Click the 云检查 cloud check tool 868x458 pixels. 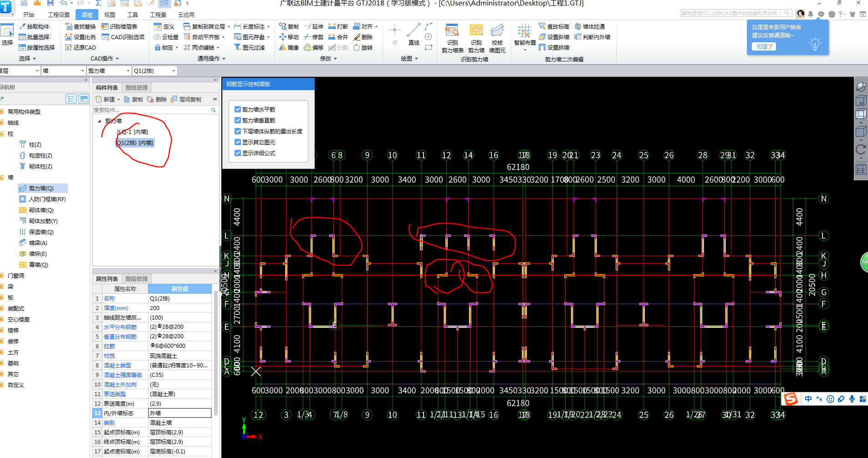click(x=166, y=37)
